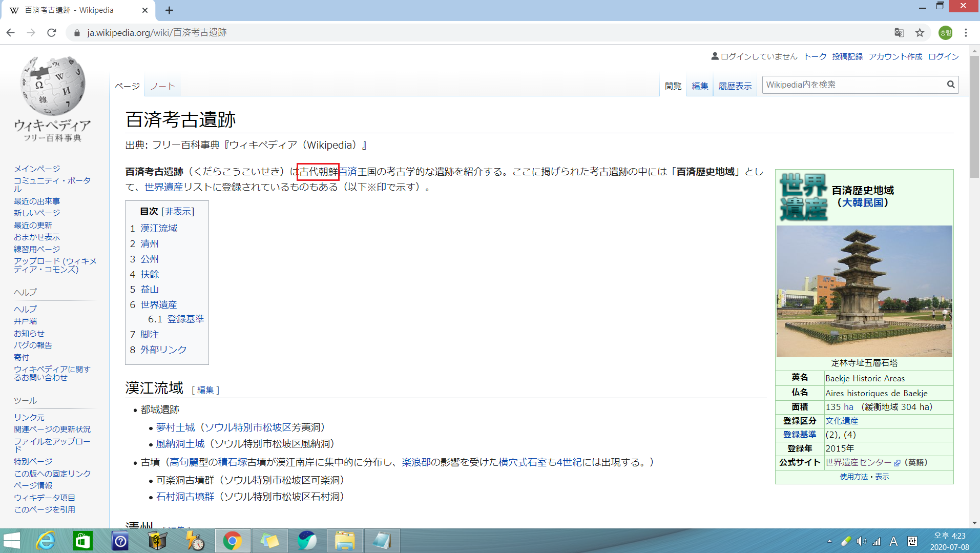This screenshot has height=553, width=980.
Task: Edit the 漢江流域 section via 編集
Action: click(205, 390)
